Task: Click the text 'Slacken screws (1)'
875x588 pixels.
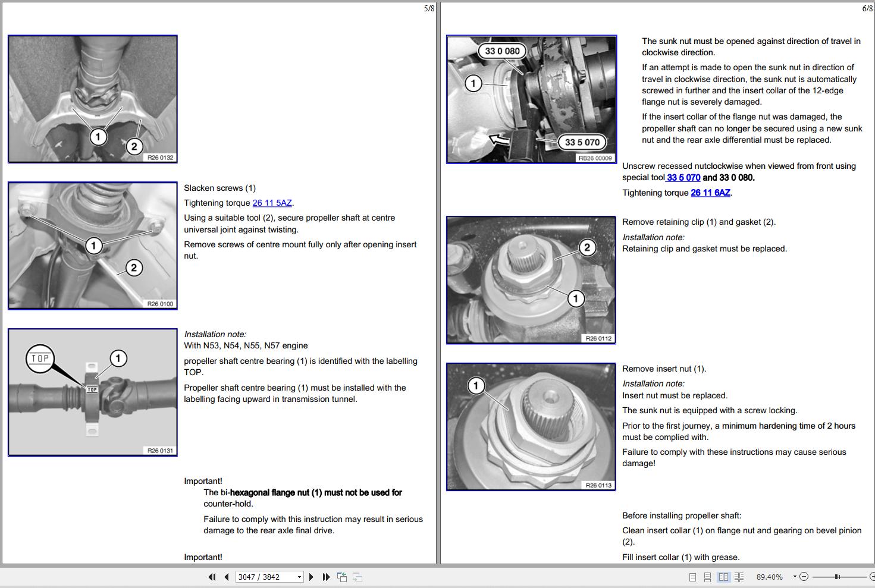Action: click(x=219, y=188)
